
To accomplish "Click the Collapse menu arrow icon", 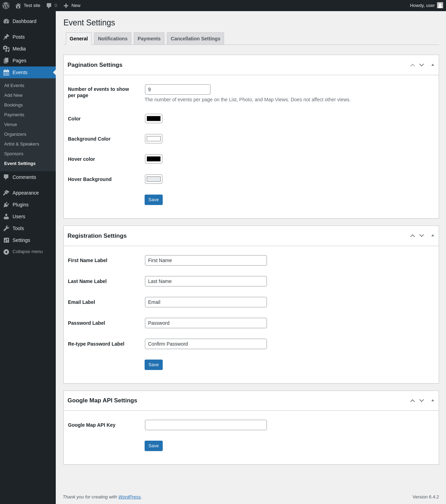I will (6, 252).
